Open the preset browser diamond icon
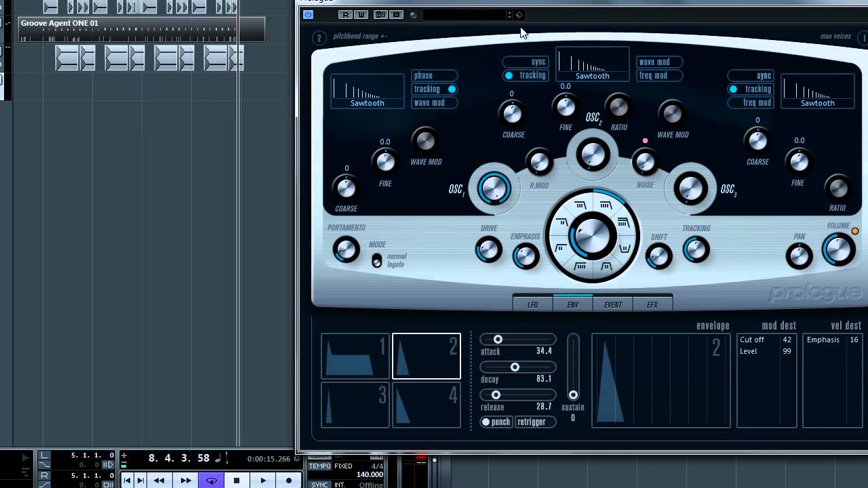This screenshot has width=868, height=488. pos(519,15)
